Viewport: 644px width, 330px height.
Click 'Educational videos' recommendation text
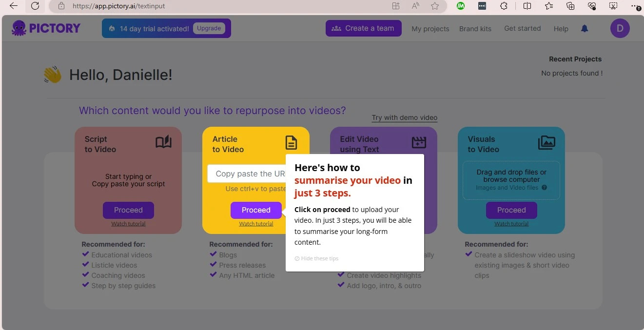pos(122,255)
